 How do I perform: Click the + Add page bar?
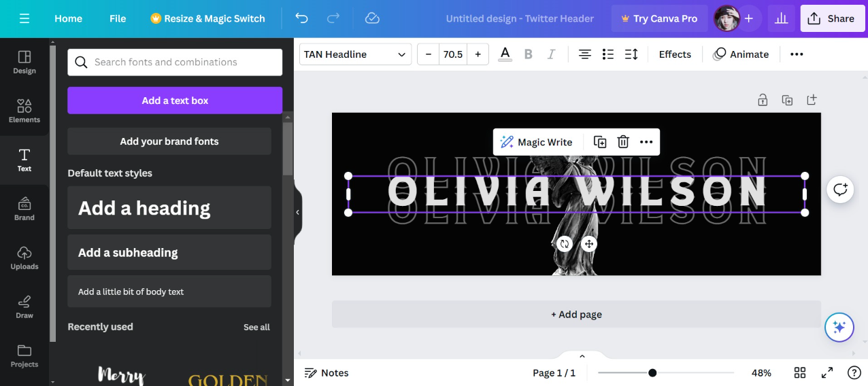coord(576,314)
